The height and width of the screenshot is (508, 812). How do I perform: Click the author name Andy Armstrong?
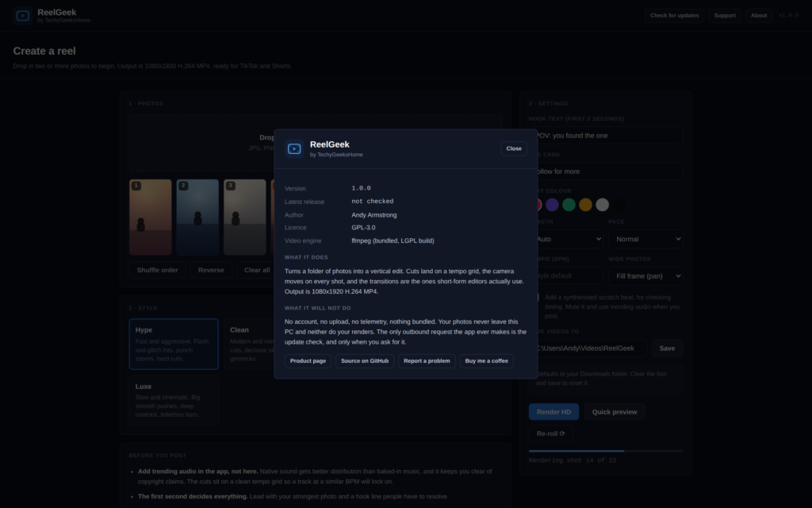[374, 214]
